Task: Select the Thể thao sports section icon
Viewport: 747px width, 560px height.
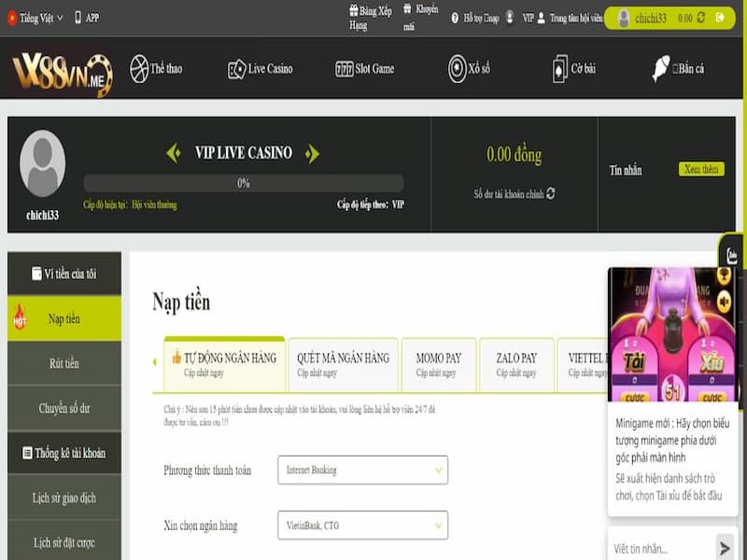Action: [x=138, y=68]
